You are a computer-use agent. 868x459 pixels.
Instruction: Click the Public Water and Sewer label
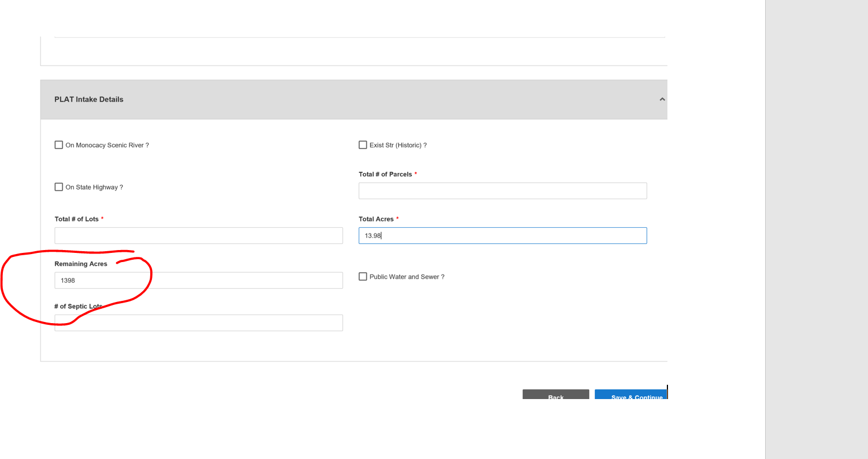pyautogui.click(x=407, y=277)
